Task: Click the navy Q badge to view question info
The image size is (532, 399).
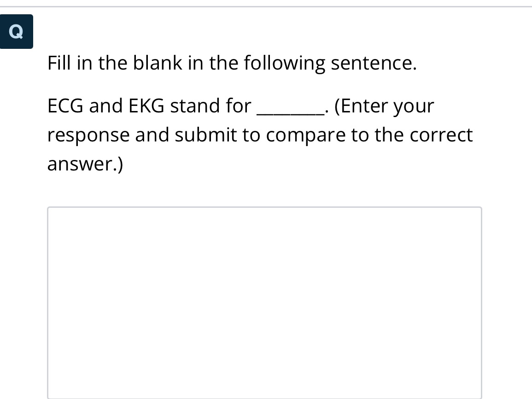Action: coord(16,31)
